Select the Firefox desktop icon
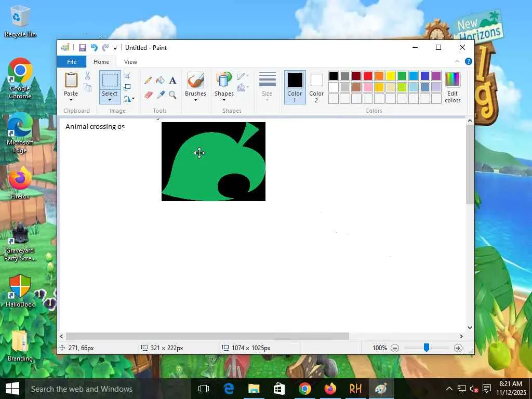The width and height of the screenshot is (532, 399). coord(20,183)
